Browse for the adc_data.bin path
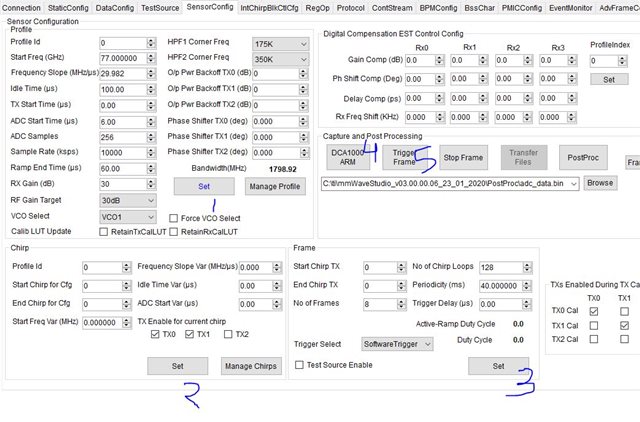This screenshot has height=422, width=640. click(600, 183)
